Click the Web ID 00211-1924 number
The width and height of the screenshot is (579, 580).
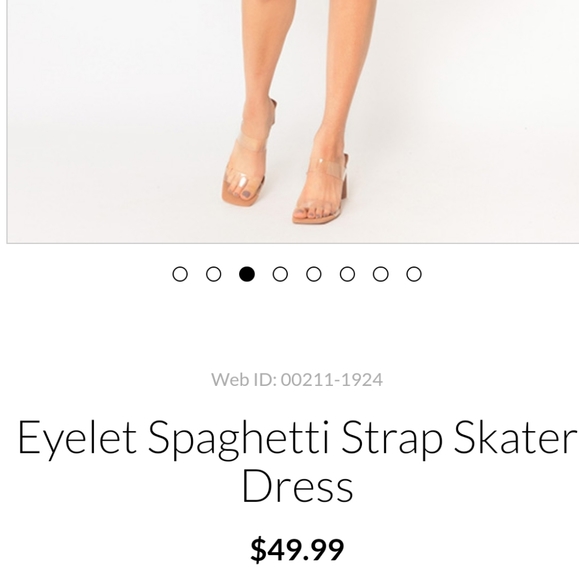pyautogui.click(x=331, y=380)
